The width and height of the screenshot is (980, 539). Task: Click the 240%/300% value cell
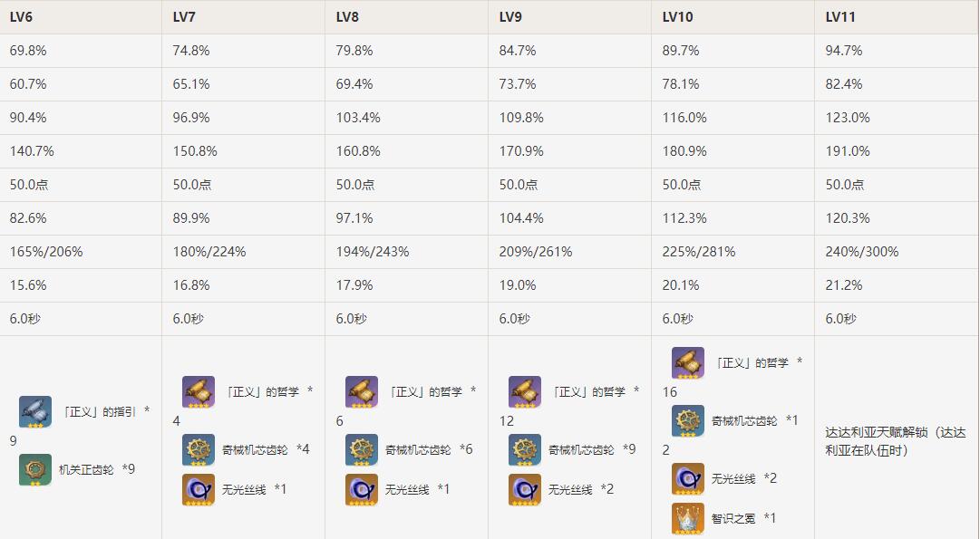tap(861, 252)
